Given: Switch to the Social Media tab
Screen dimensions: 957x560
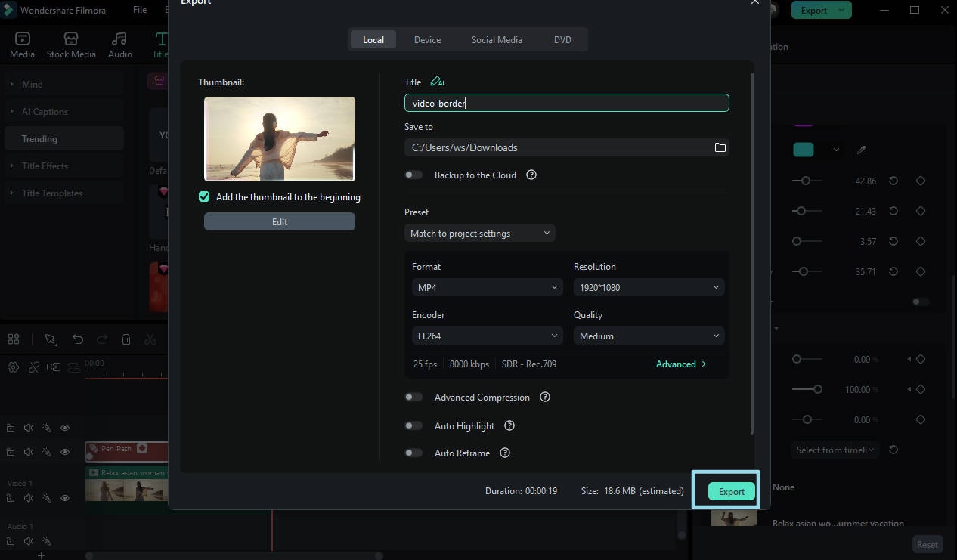Looking at the screenshot, I should (x=497, y=39).
